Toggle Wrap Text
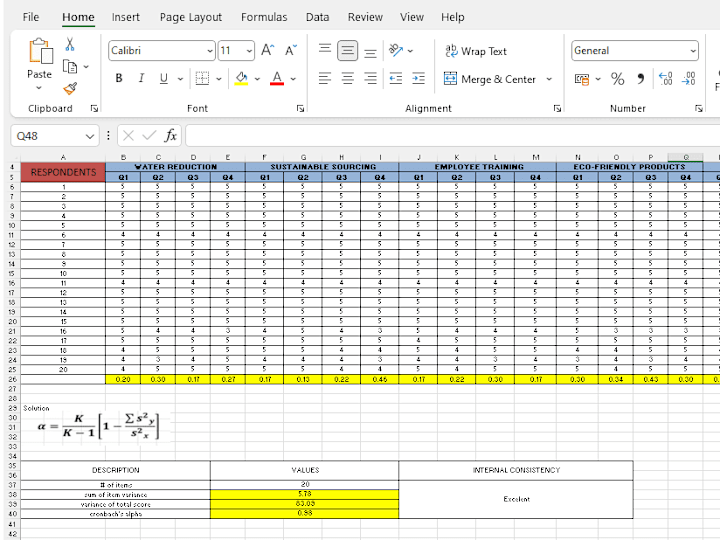720x540 pixels. coord(476,51)
